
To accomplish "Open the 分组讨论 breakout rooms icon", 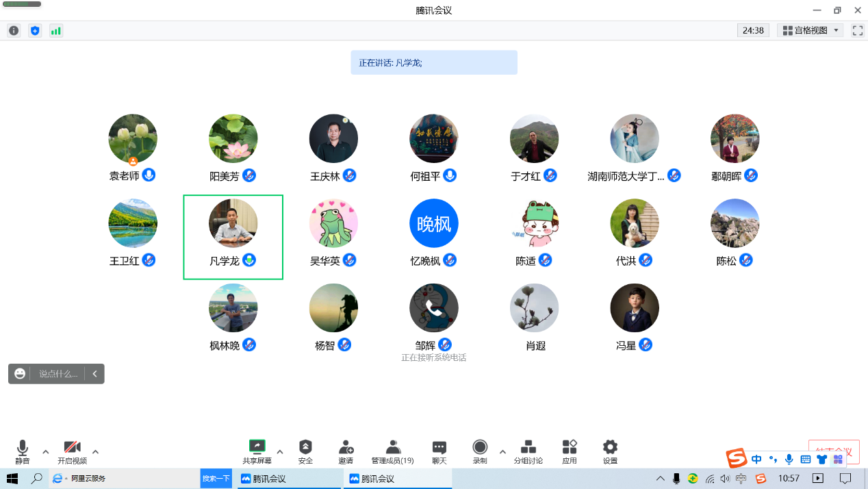I will pyautogui.click(x=528, y=451).
